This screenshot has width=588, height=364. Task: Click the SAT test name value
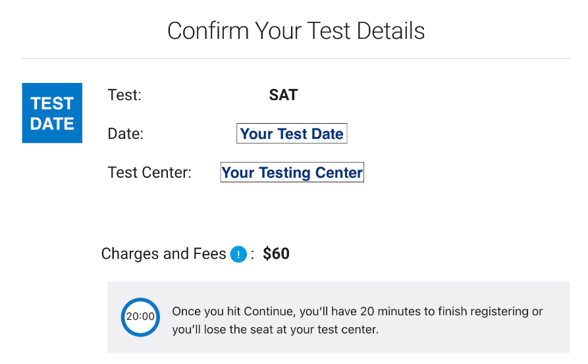tap(283, 95)
